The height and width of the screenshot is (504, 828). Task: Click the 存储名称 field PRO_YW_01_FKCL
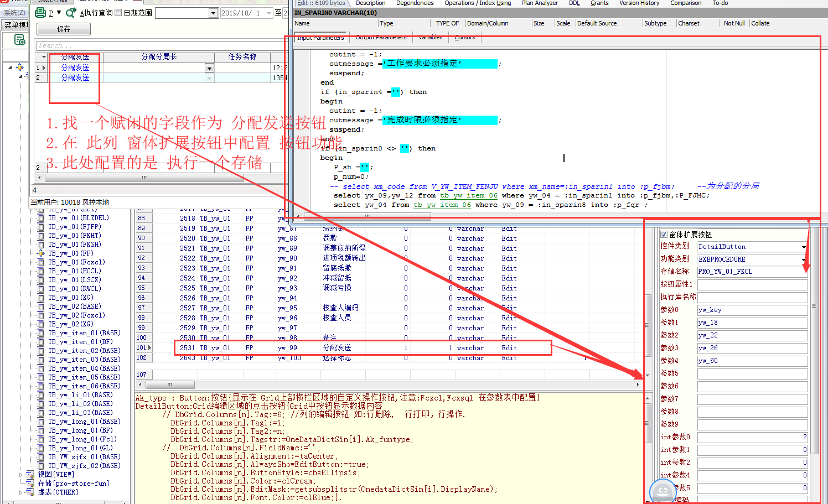[752, 272]
